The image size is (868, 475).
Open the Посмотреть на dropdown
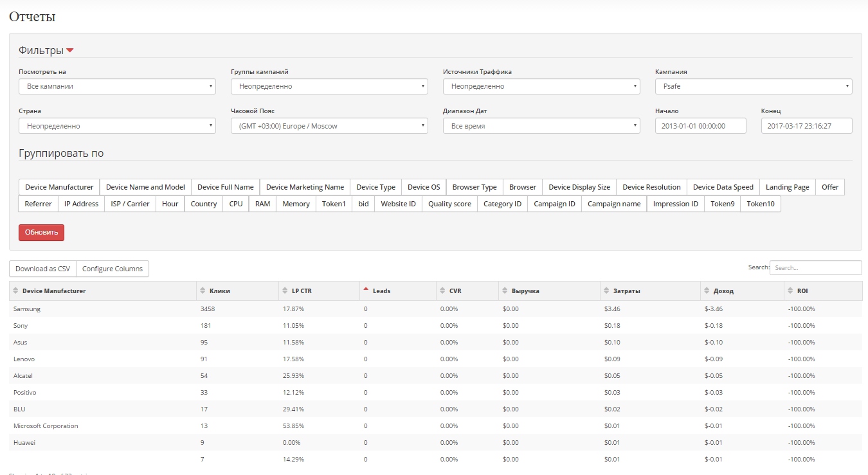point(117,86)
